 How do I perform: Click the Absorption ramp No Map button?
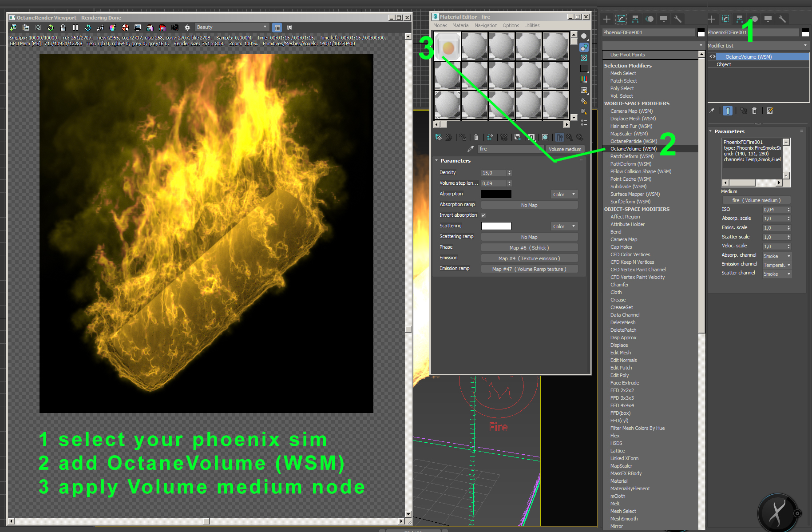[529, 205]
